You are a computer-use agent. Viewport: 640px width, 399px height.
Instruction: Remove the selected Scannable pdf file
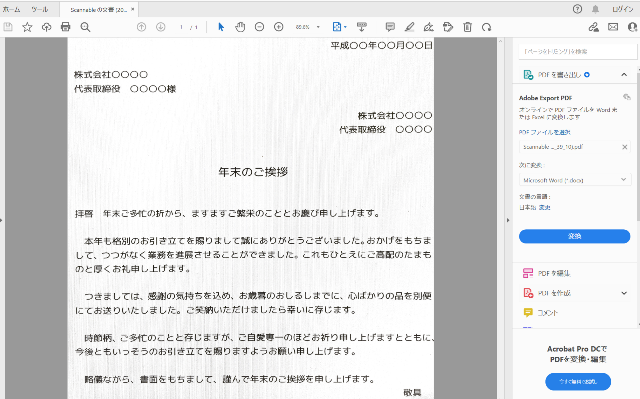click(624, 147)
